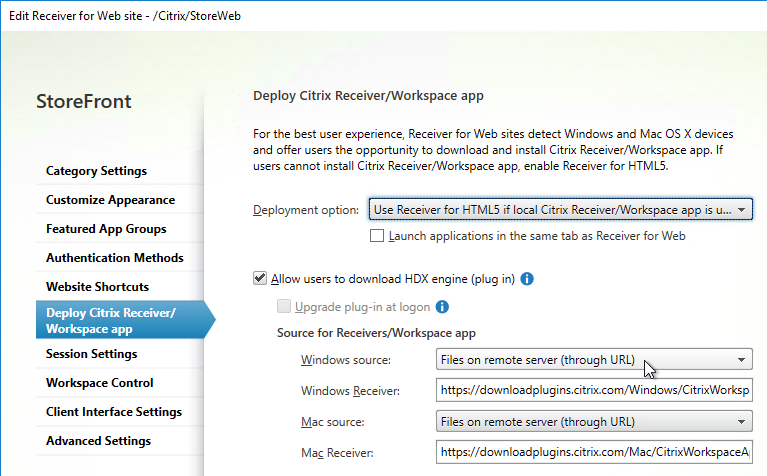Switch to Customize Appearance tab
Screen dimensions: 767x476
coord(120,200)
